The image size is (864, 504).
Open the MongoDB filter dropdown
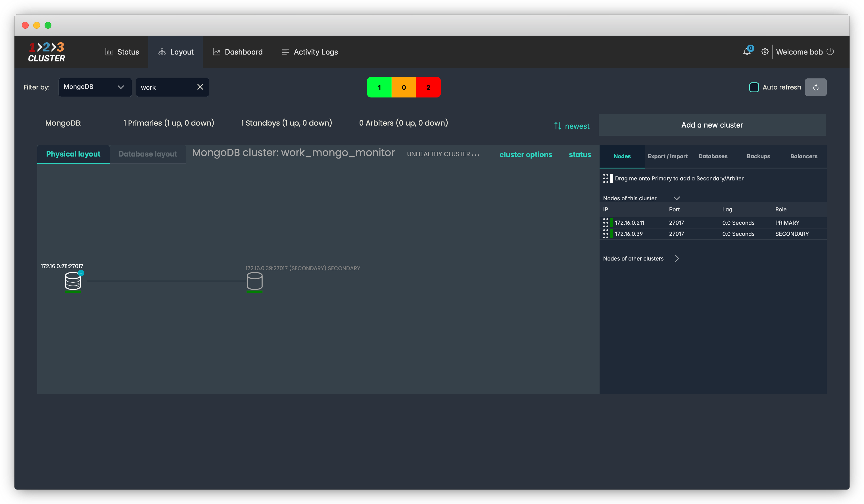[95, 87]
